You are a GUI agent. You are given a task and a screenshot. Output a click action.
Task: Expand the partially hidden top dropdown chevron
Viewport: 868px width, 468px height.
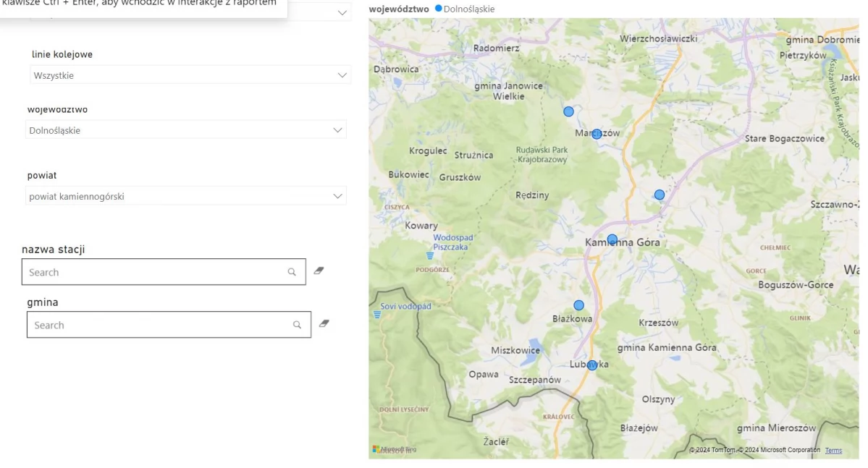(x=342, y=12)
